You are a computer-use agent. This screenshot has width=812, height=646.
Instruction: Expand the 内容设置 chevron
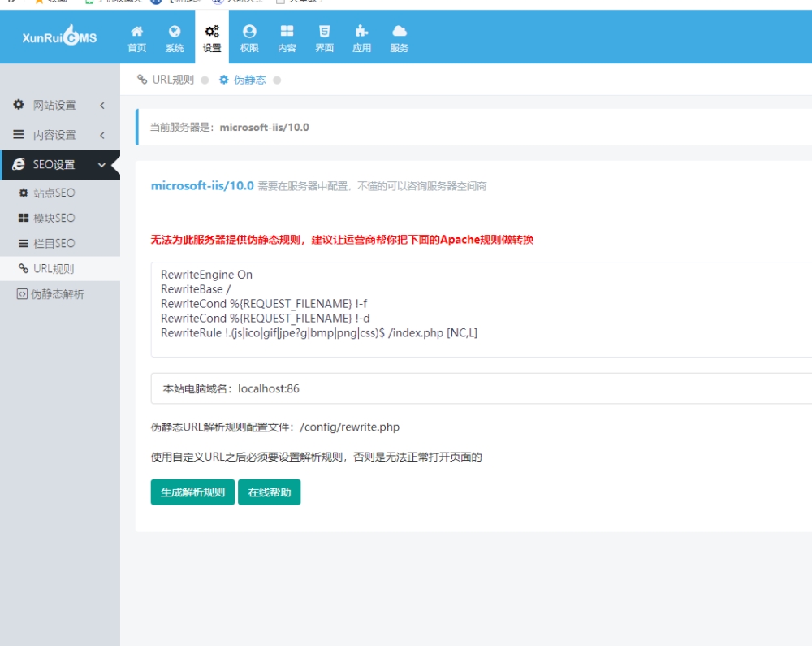pos(102,135)
